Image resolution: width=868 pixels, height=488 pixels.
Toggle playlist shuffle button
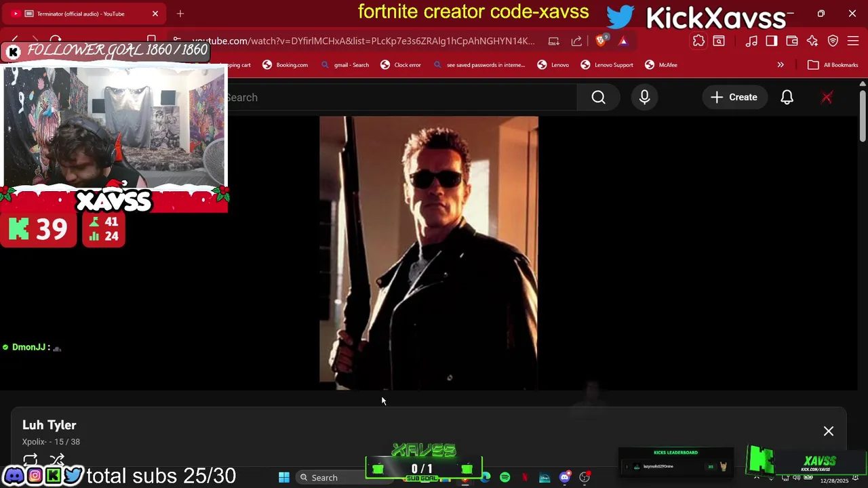57,460
